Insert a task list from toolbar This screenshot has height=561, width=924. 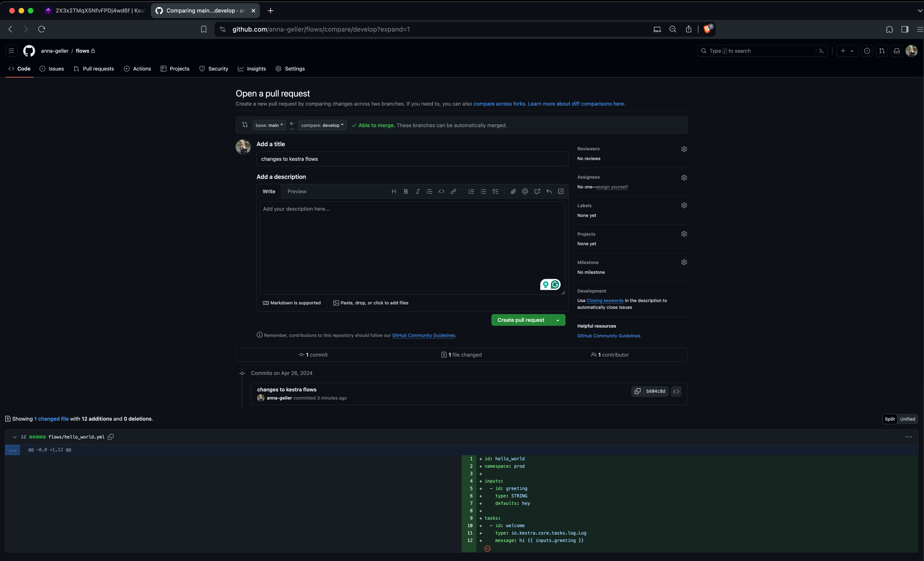coord(495,192)
